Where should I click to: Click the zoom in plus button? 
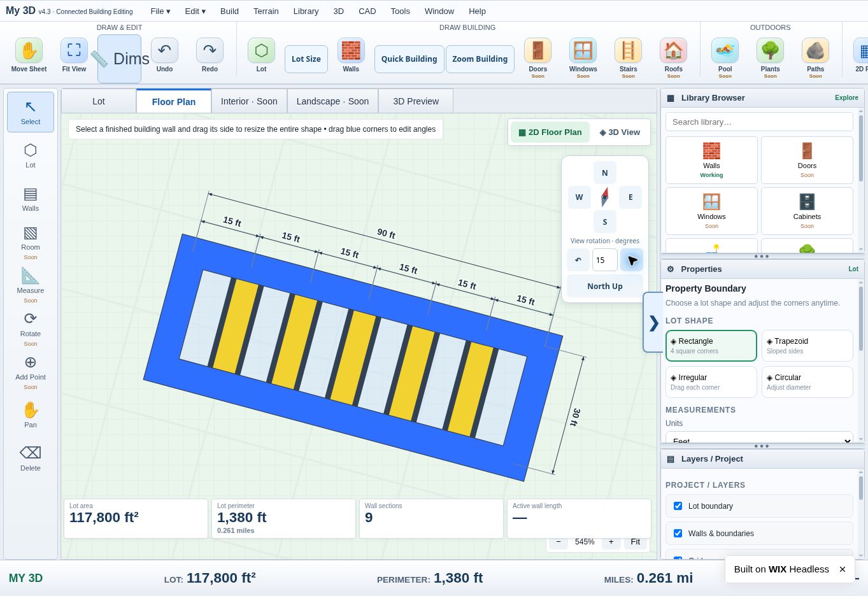(x=611, y=542)
